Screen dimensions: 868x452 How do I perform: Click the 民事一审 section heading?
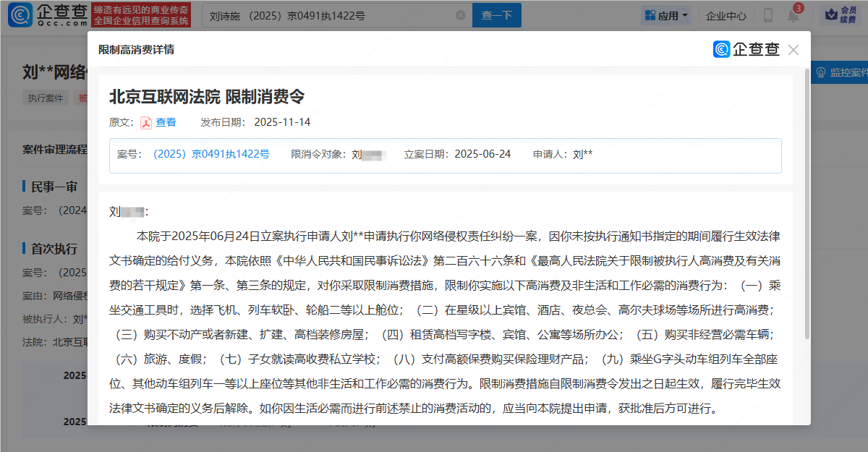54,187
